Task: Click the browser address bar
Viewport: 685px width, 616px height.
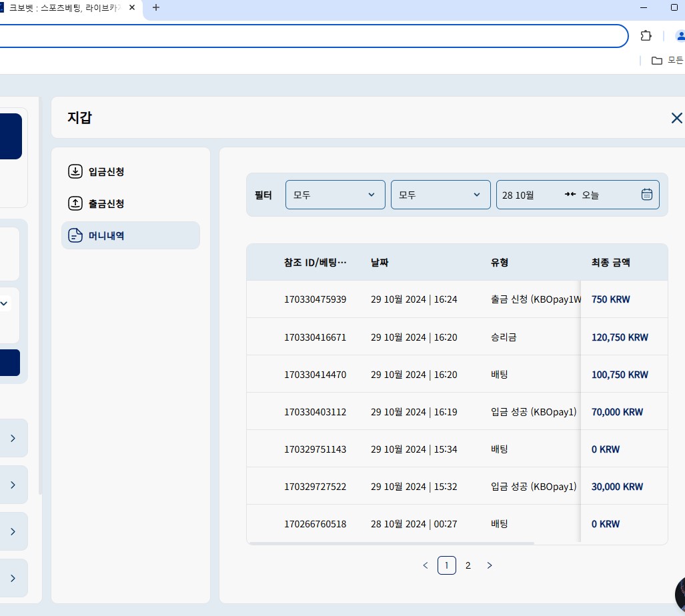Action: click(x=312, y=36)
